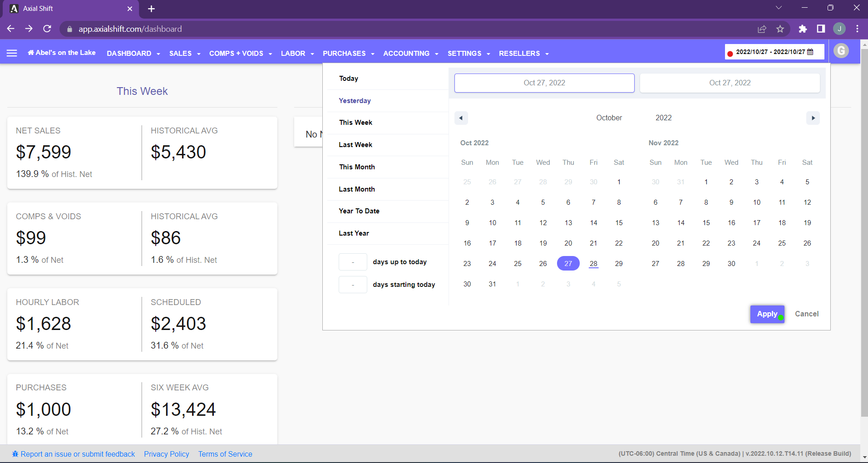This screenshot has width=868, height=463.
Task: Reload the page with the refresh icon
Action: [x=47, y=29]
